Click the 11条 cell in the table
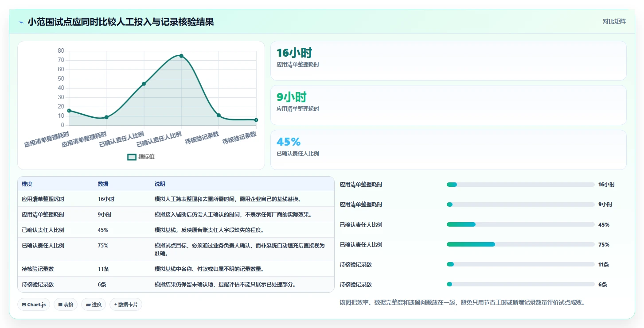The width and height of the screenshot is (644, 328). point(103,269)
